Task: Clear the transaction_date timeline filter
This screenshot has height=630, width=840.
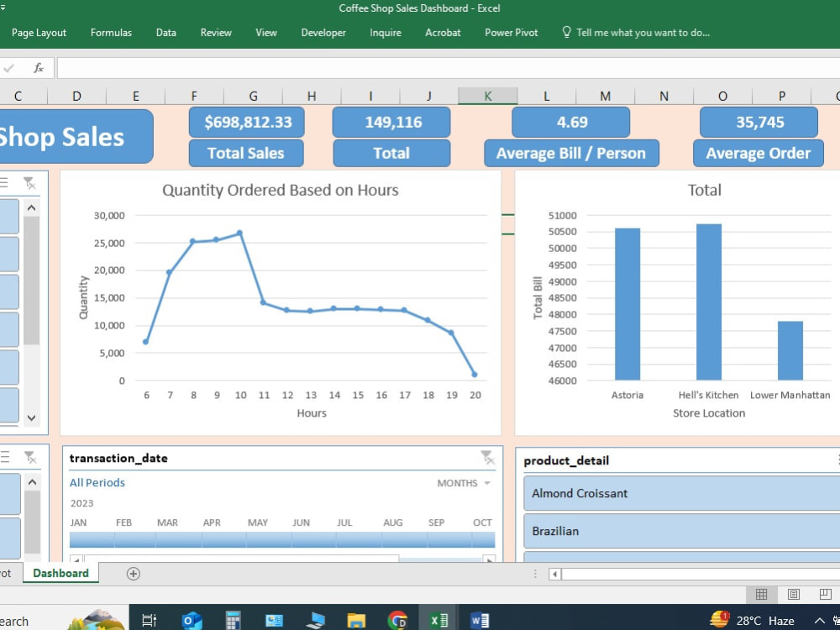Action: 487,458
